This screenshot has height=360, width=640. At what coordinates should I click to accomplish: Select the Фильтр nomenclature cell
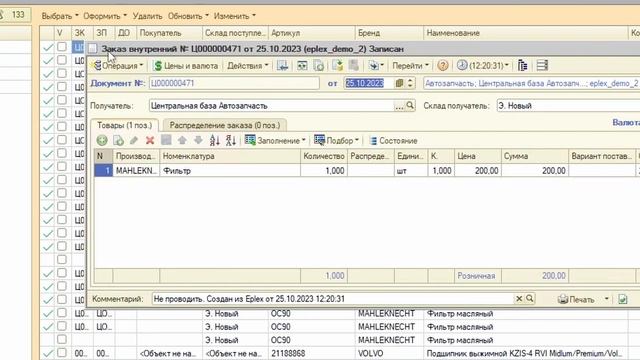tap(230, 171)
